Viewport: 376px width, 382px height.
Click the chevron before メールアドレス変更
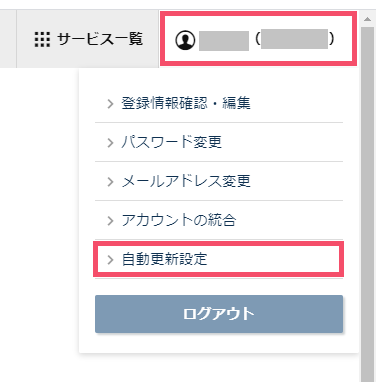[110, 182]
